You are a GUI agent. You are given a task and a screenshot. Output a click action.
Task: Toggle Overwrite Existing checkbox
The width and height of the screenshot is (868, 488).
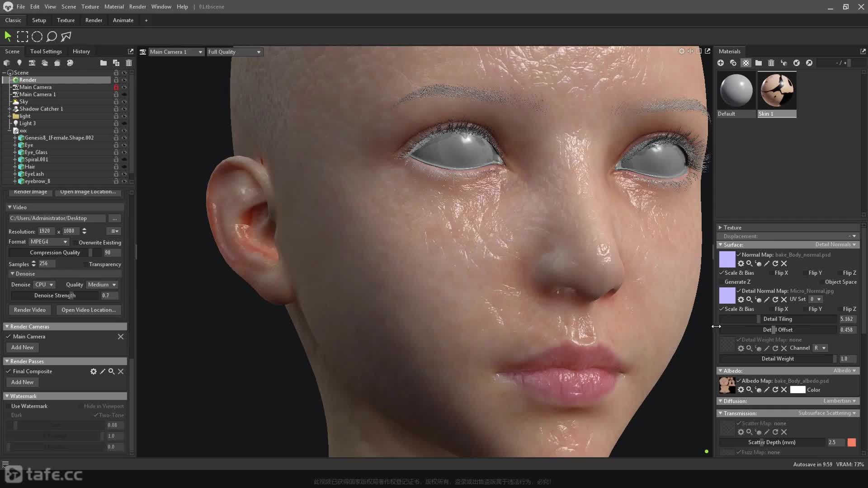[x=75, y=243]
